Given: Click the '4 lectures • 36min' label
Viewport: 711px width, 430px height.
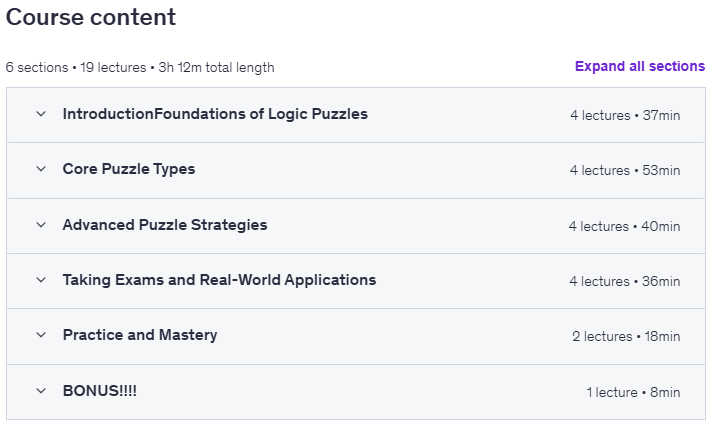Looking at the screenshot, I should coord(625,281).
